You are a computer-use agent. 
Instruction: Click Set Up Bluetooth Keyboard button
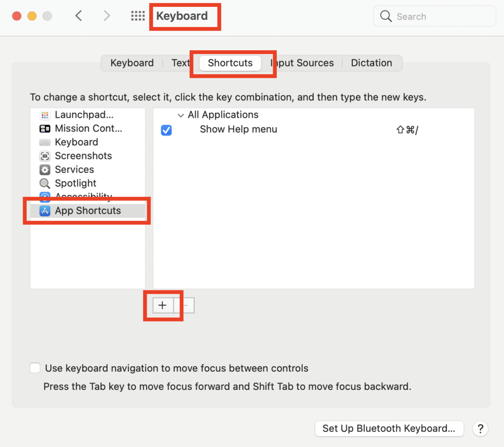[x=389, y=428]
